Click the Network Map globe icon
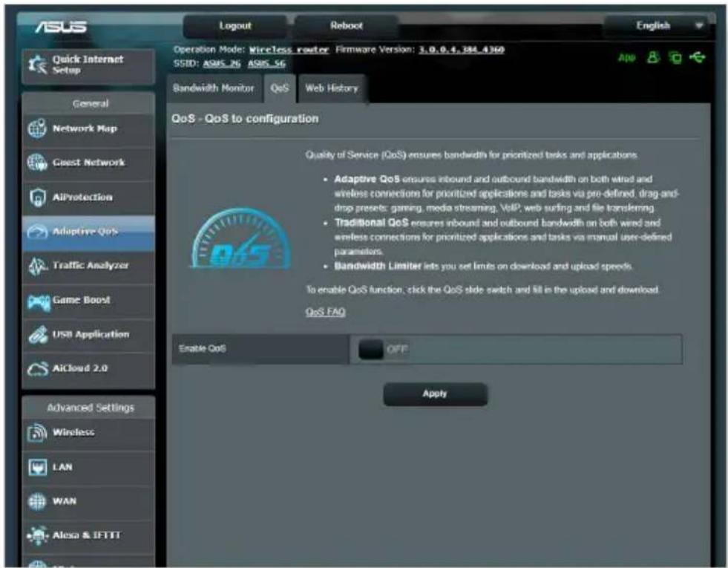728x568 pixels. [x=37, y=128]
